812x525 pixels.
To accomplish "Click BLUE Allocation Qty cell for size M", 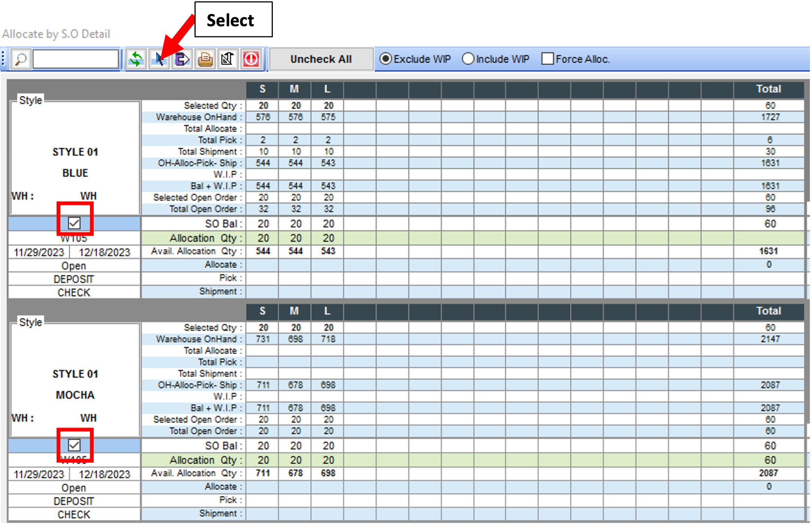I will click(295, 238).
